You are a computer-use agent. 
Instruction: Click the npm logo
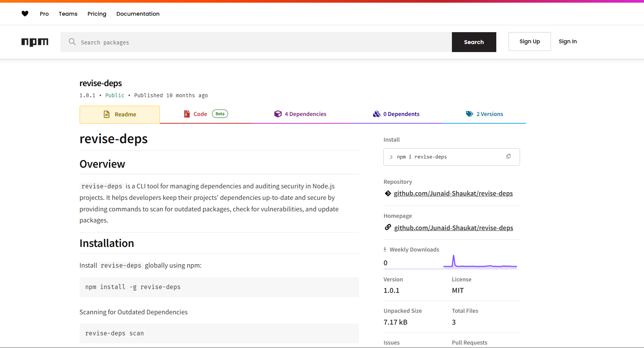35,42
